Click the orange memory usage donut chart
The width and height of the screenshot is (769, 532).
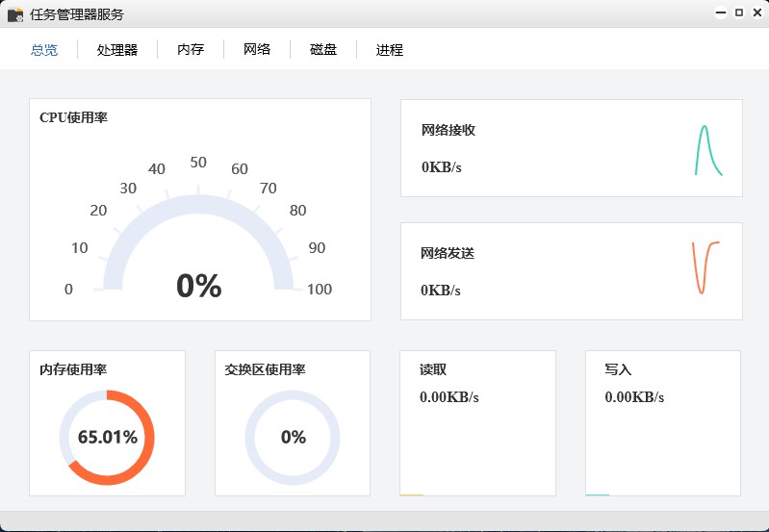(107, 437)
